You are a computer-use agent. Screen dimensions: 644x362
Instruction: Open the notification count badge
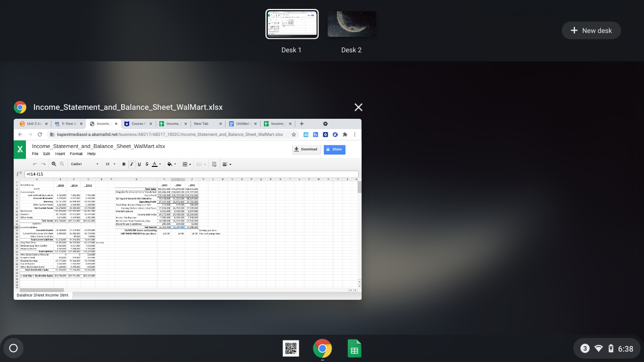tap(585, 348)
